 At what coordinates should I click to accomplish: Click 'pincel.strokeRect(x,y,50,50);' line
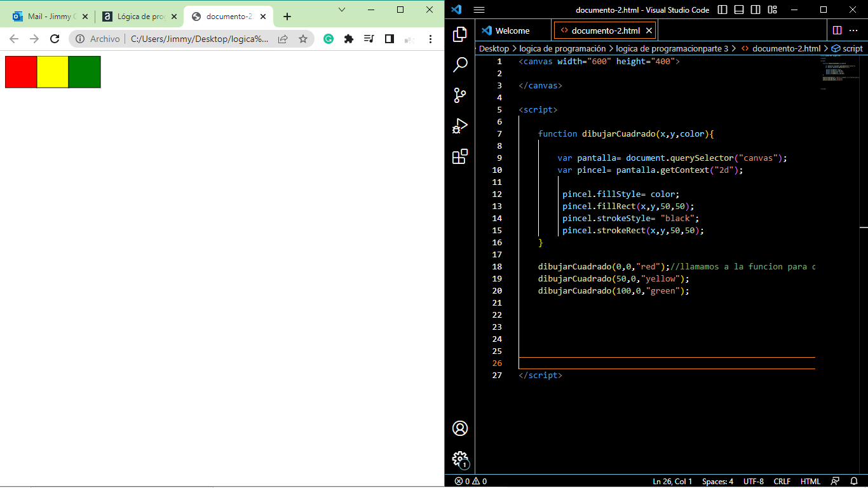[634, 230]
